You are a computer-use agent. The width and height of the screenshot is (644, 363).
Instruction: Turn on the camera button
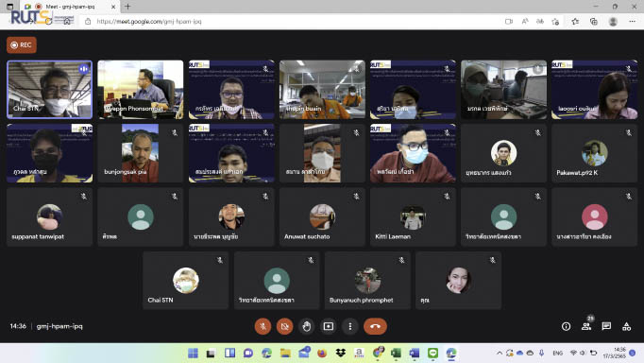pos(284,326)
